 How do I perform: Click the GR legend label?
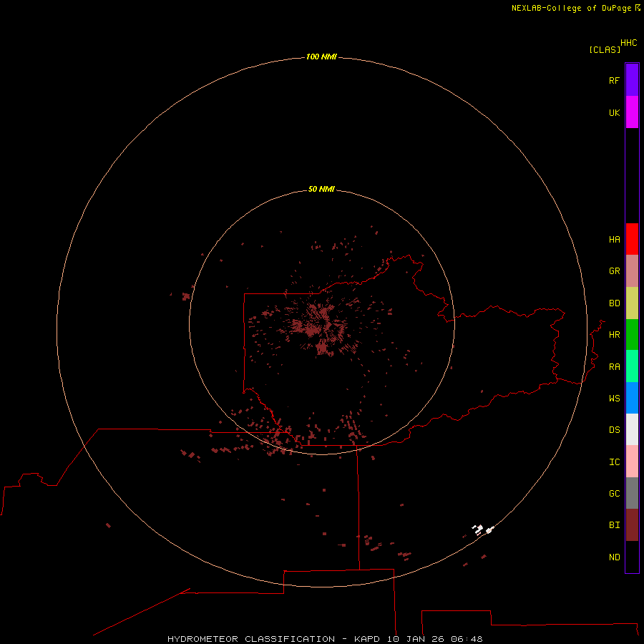[x=614, y=271]
